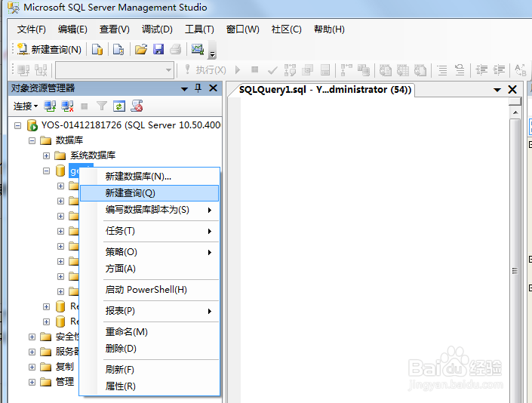Click the parse checkmark icon
This screenshot has width=532, height=403.
272,70
